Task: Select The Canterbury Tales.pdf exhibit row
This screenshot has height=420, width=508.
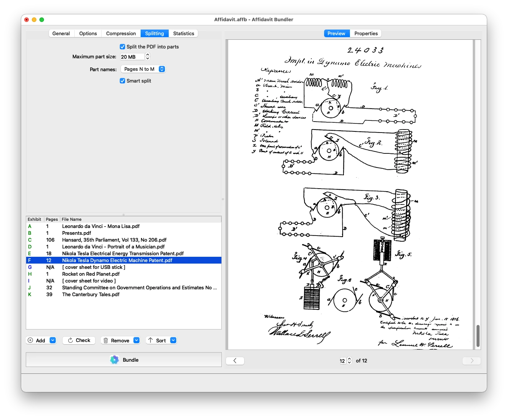Action: click(x=124, y=294)
